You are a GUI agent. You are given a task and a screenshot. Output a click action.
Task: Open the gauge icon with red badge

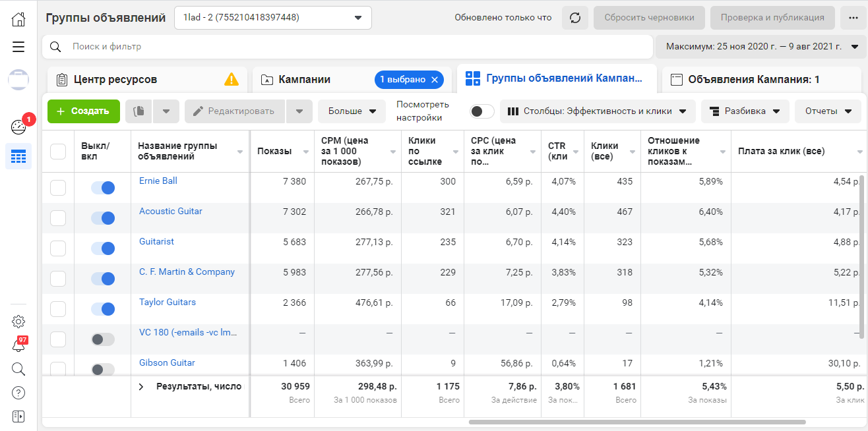coord(18,127)
